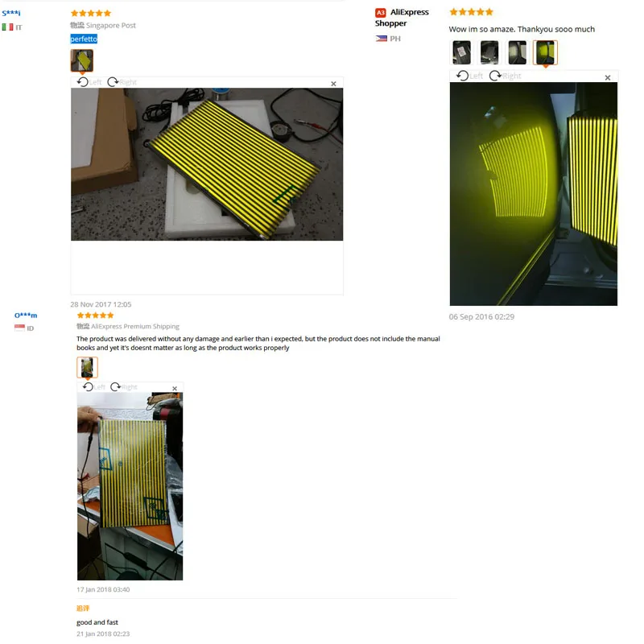Screen dimensions: 644x644
Task: Open the O***m reviewer profile
Action: point(26,315)
